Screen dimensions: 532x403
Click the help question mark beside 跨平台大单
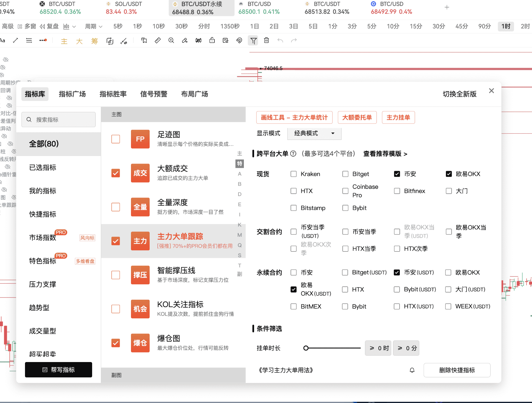(x=293, y=154)
